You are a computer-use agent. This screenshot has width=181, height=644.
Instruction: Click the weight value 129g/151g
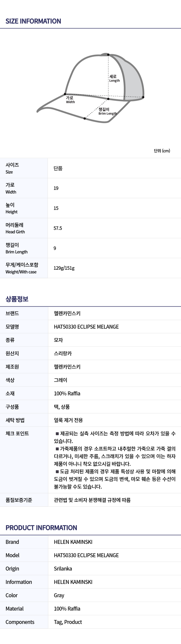click(x=64, y=268)
